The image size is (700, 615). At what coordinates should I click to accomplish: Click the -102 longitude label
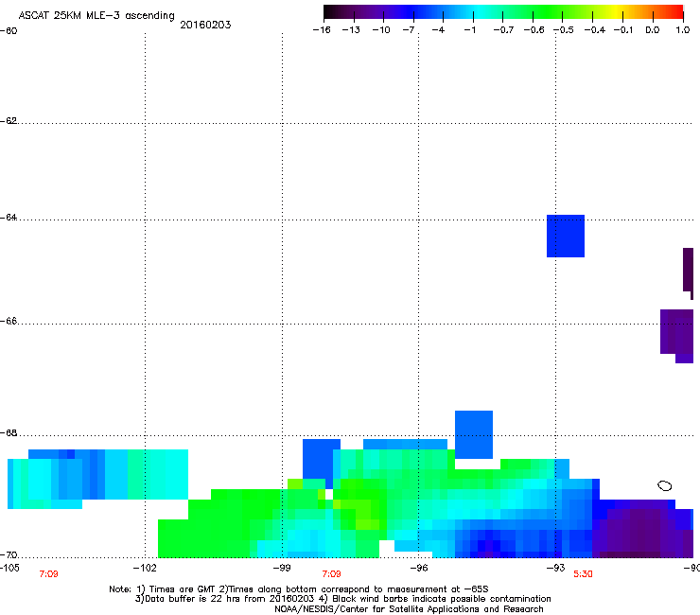[145, 568]
